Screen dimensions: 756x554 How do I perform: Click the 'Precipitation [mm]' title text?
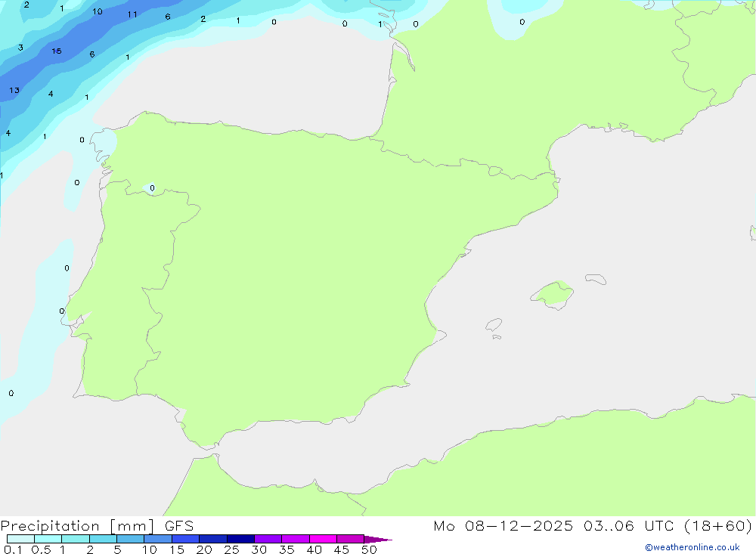(78, 526)
